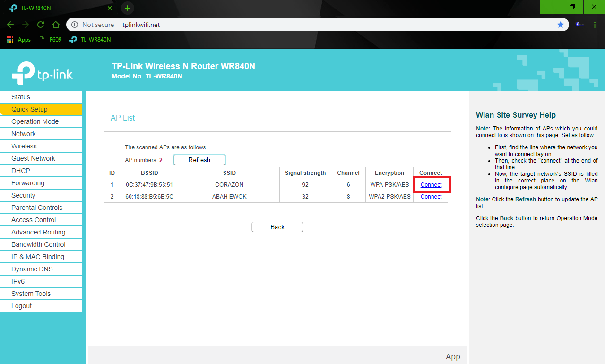The height and width of the screenshot is (364, 605).
Task: Click the Model No. TL-WR840N text
Action: tap(147, 76)
